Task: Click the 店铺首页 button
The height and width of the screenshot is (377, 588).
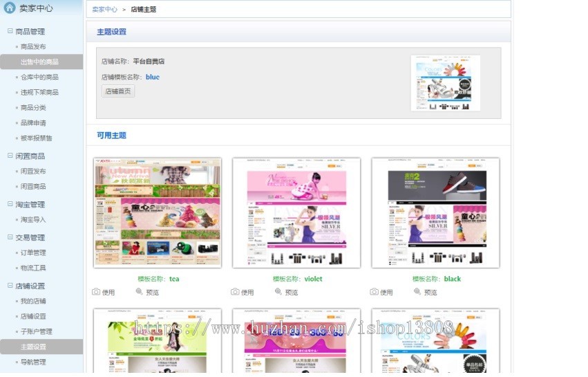Action: click(118, 91)
